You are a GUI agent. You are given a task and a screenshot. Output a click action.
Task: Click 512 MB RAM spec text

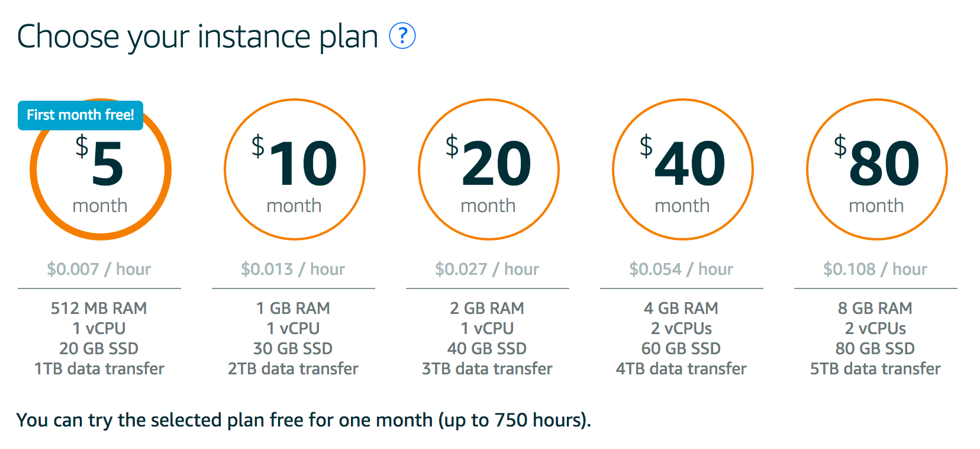pyautogui.click(x=99, y=308)
